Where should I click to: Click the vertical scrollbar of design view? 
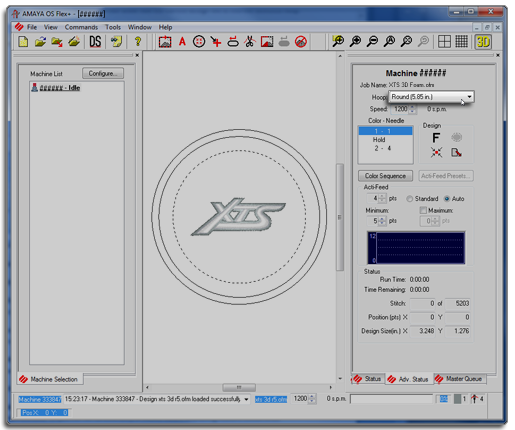340,217
